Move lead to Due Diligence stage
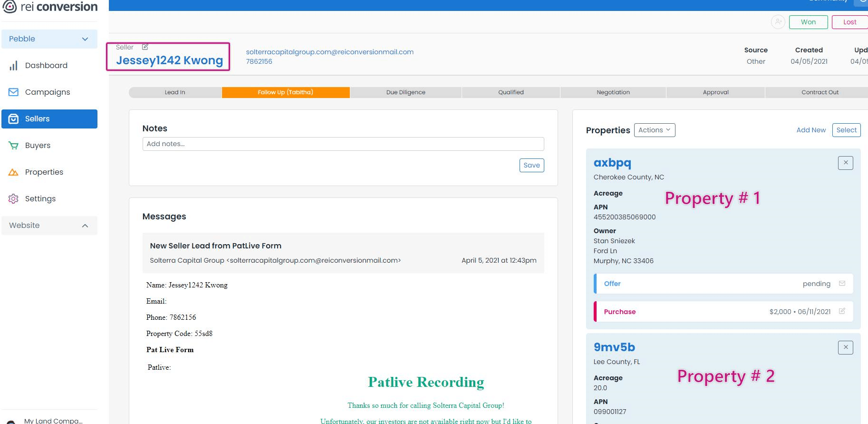The width and height of the screenshot is (868, 424). pos(406,92)
